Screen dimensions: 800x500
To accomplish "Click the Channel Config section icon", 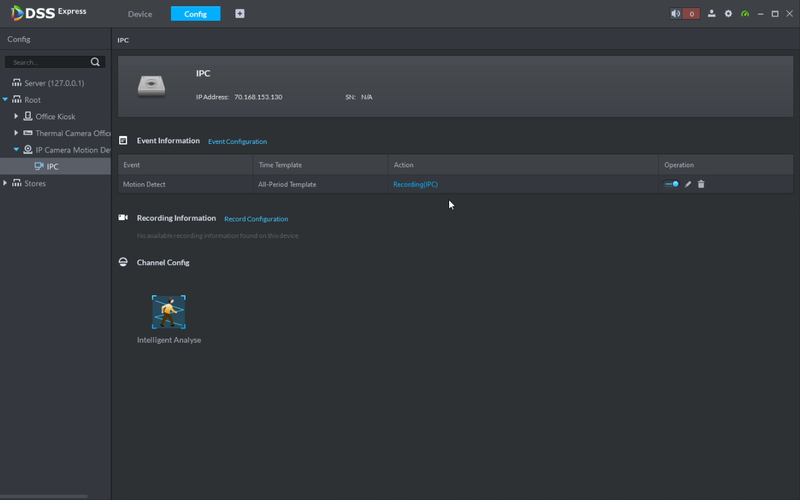I will 123,262.
